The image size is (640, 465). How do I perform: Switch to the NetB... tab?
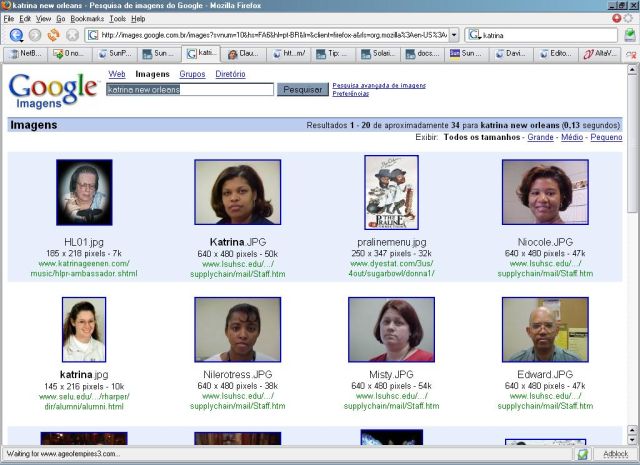pyautogui.click(x=25, y=54)
